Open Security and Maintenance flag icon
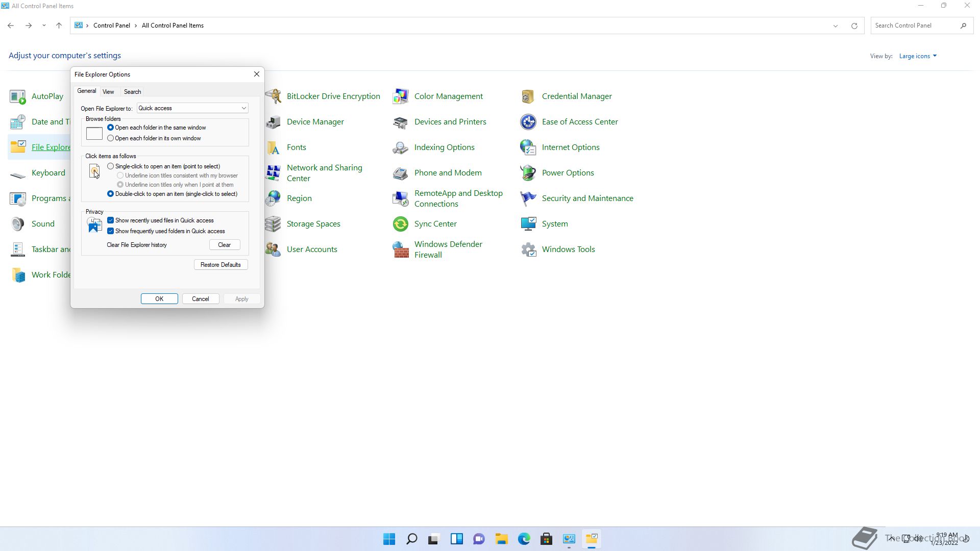Screen dimensions: 980x551 coord(528,198)
